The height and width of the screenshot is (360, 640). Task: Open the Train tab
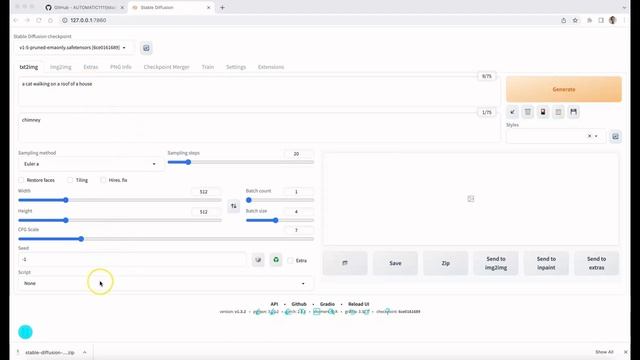(208, 67)
